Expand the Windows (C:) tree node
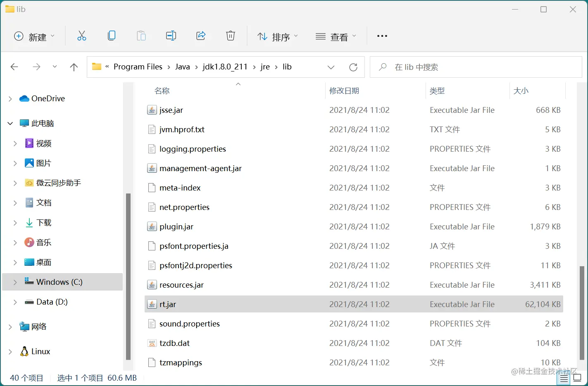Screen dimensions: 588x386 click(x=15, y=282)
